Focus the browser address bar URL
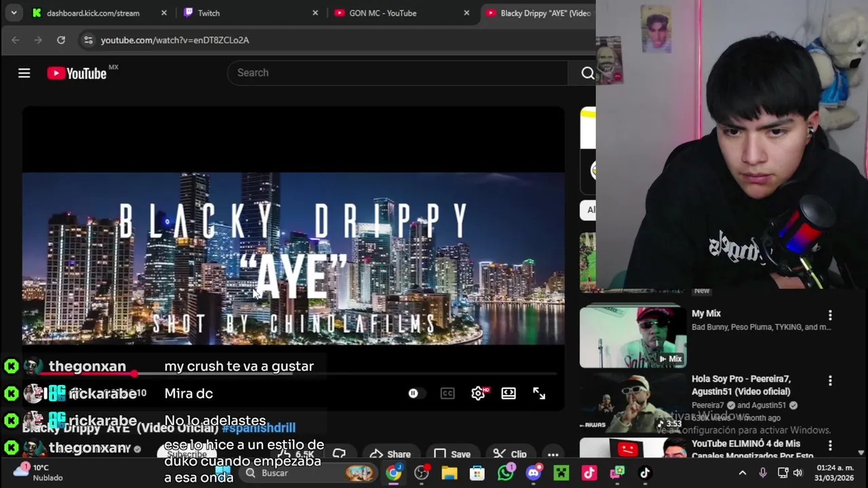 tap(175, 40)
